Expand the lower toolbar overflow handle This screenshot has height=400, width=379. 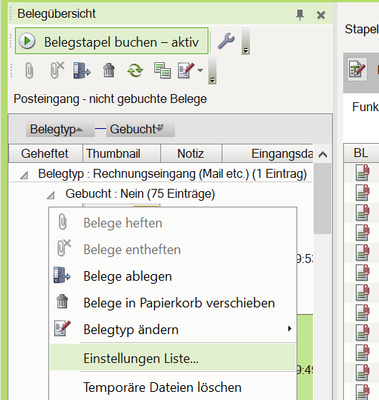coord(212,70)
